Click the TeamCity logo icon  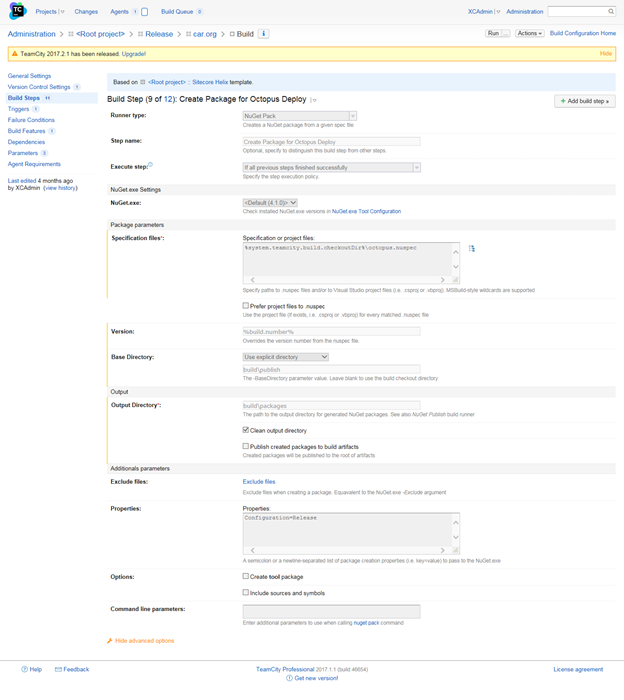click(17, 11)
